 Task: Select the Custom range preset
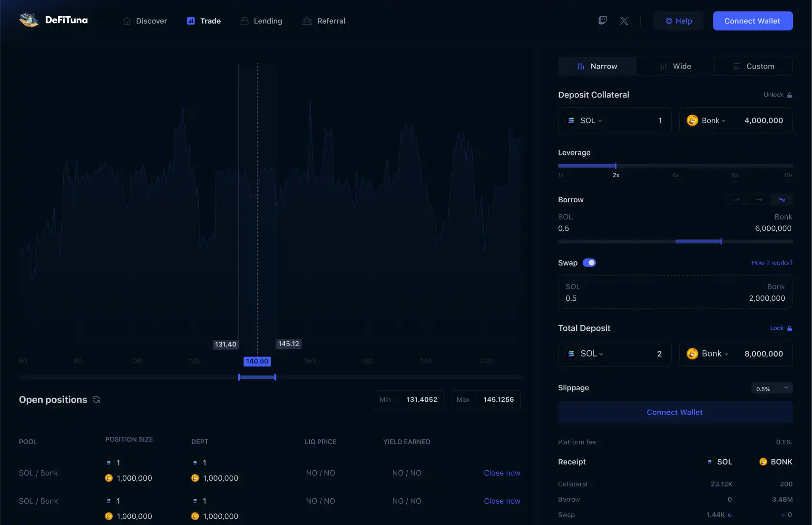[x=753, y=66]
